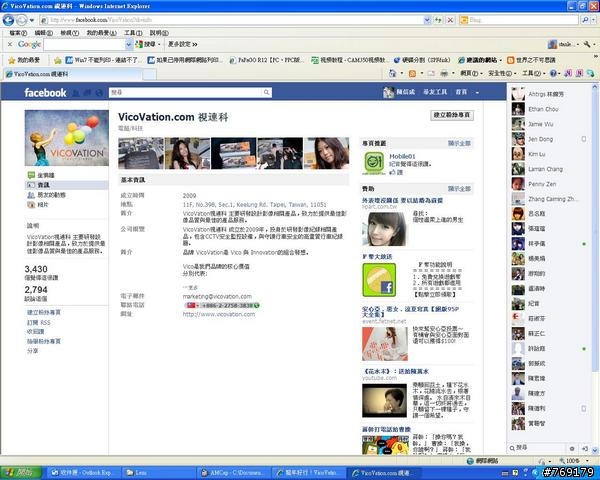Click the Facebook friend requests icon
Viewport: 600px width, 480px height.
pos(76,93)
